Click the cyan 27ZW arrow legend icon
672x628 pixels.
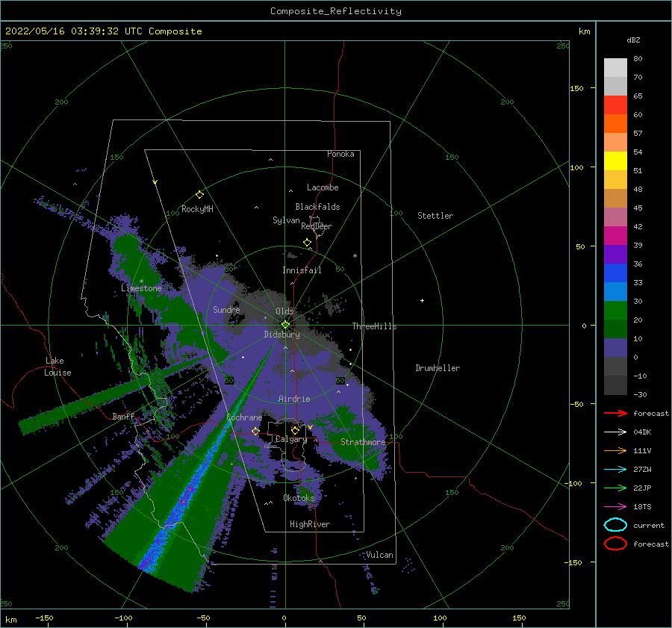pyautogui.click(x=615, y=470)
